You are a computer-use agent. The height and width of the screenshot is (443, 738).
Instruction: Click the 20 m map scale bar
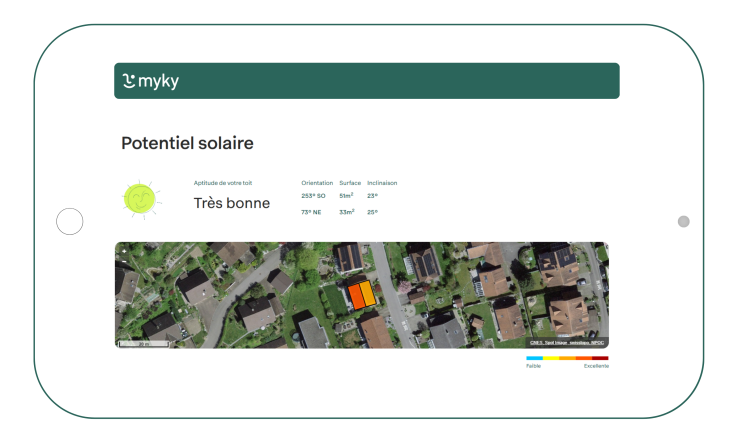pos(144,344)
